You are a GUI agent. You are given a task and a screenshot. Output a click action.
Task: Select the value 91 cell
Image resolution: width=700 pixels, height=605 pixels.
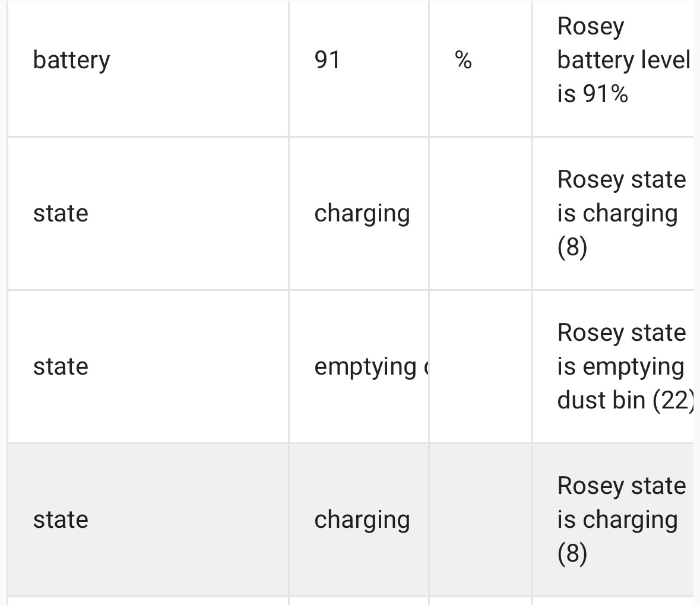point(359,60)
